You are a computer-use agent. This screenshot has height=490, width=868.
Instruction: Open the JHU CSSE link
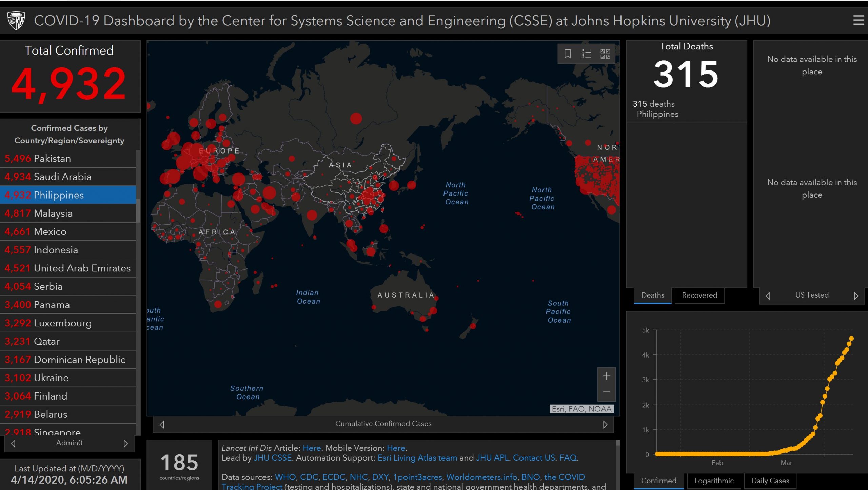point(273,458)
